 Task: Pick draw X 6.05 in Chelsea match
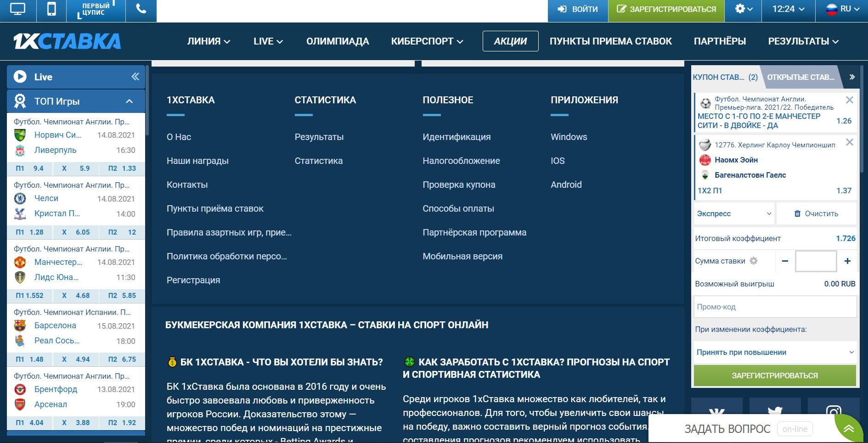click(x=76, y=232)
